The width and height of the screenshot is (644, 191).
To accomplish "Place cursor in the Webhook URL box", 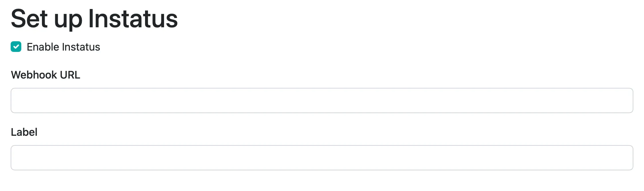I will click(322, 100).
